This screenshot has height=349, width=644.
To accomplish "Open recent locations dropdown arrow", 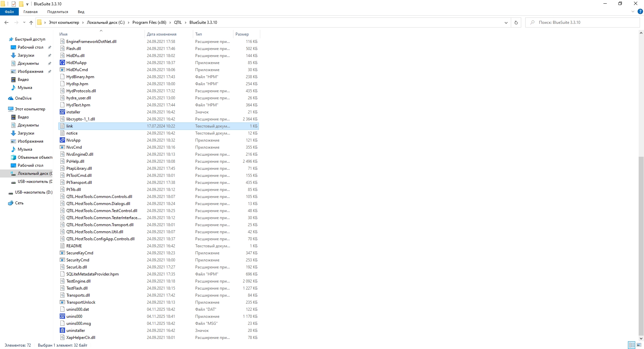I will click(x=24, y=22).
